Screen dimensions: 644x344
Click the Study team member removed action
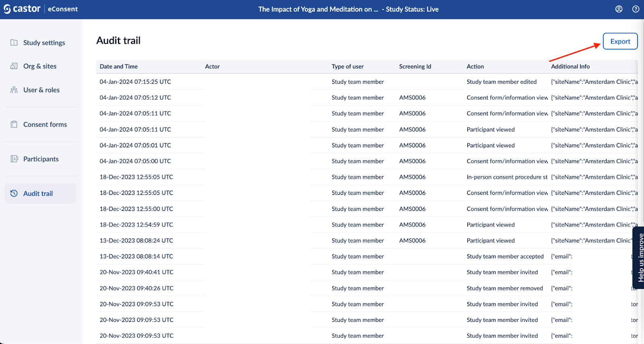point(505,288)
